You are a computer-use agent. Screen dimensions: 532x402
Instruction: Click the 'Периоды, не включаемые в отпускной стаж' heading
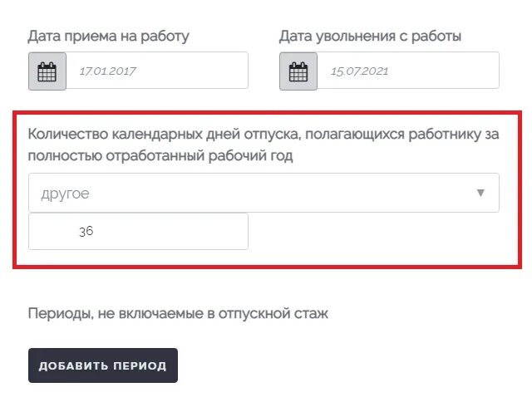pyautogui.click(x=178, y=314)
